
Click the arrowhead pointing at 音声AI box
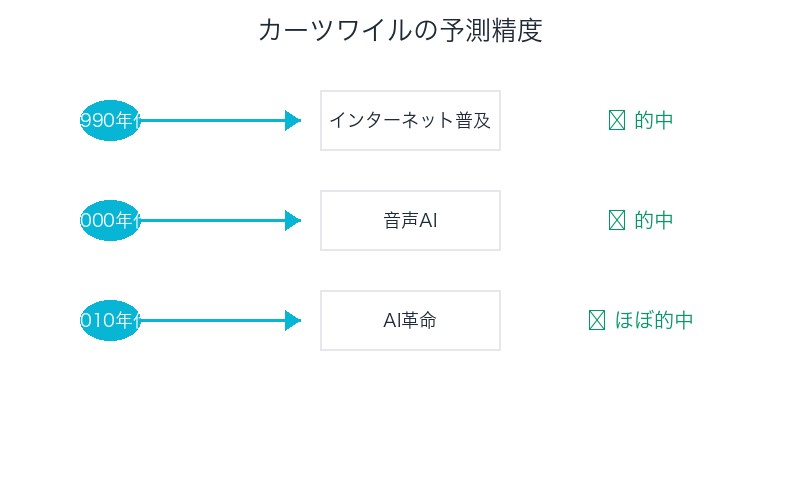point(293,221)
